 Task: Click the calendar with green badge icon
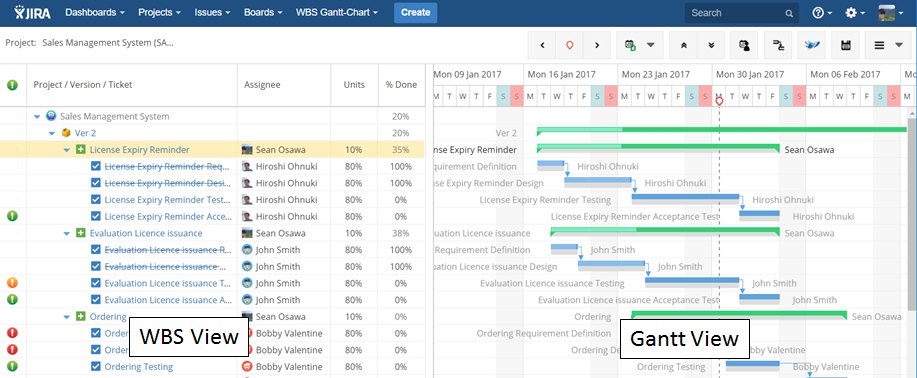coord(630,45)
